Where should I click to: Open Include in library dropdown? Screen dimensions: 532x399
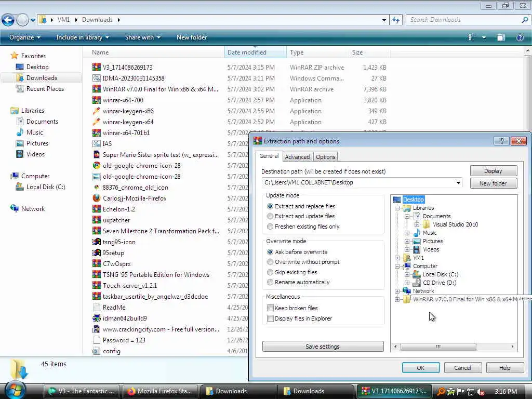83,37
